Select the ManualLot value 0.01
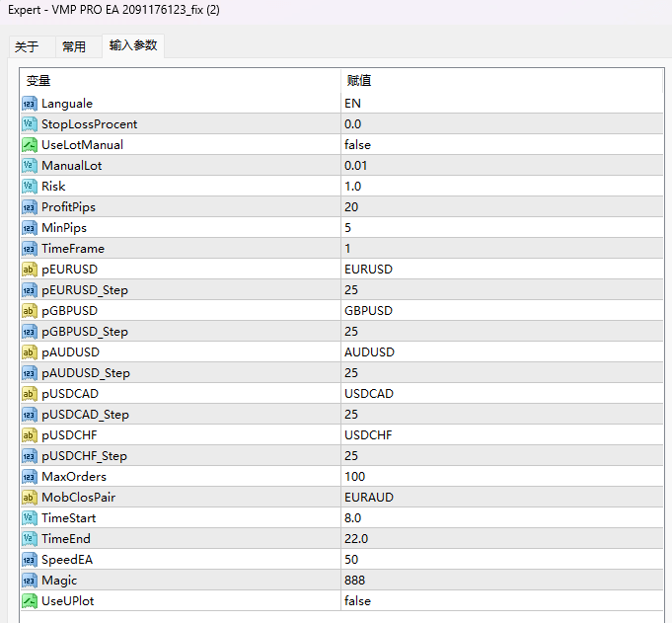 pos(355,166)
